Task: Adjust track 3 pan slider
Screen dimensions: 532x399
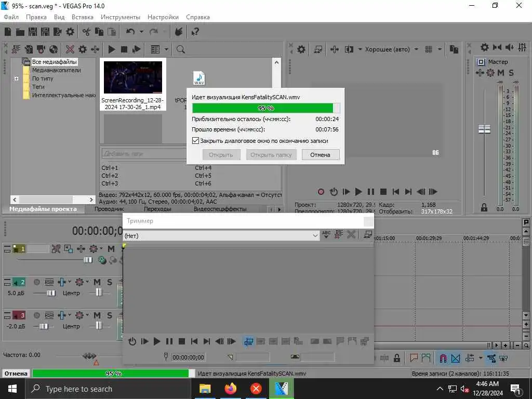Action: (x=98, y=326)
